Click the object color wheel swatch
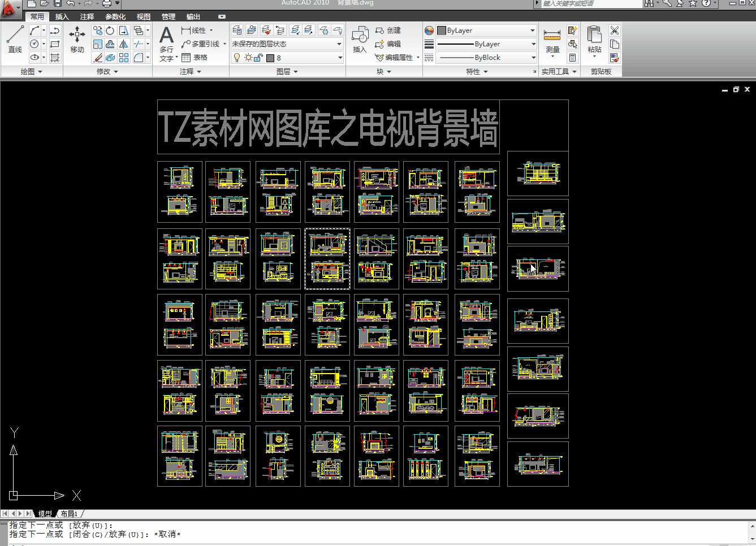The image size is (756, 546). (429, 31)
